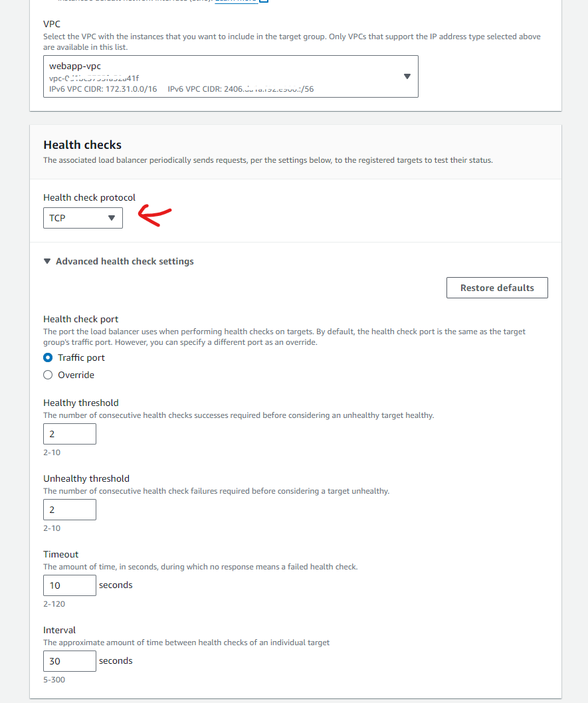Click the red hand-drawn arrow annotation
Screen dimensions: 588x703
(x=155, y=216)
